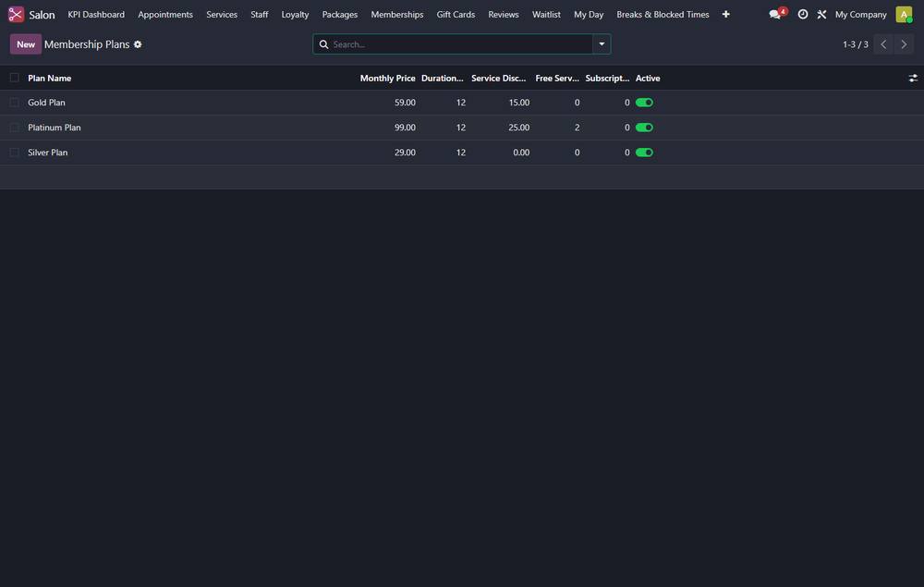Open Staff menu

coord(260,14)
